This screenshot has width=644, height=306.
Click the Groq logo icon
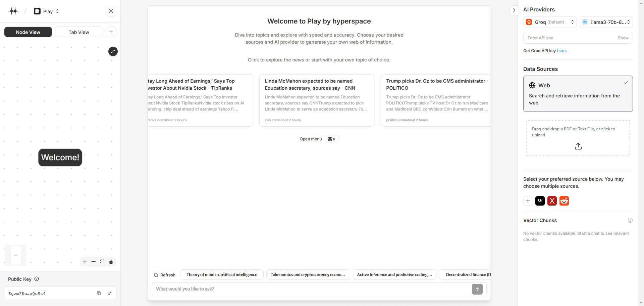(x=529, y=22)
